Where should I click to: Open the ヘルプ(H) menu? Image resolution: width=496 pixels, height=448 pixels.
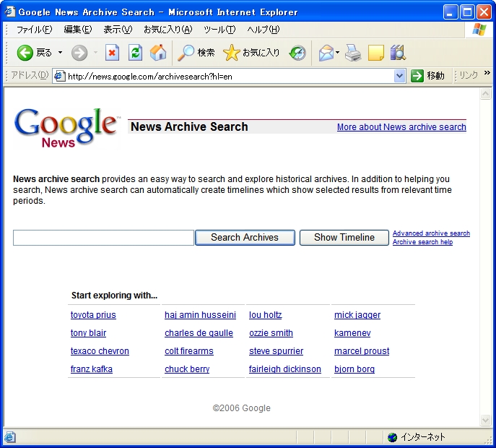[x=264, y=30]
